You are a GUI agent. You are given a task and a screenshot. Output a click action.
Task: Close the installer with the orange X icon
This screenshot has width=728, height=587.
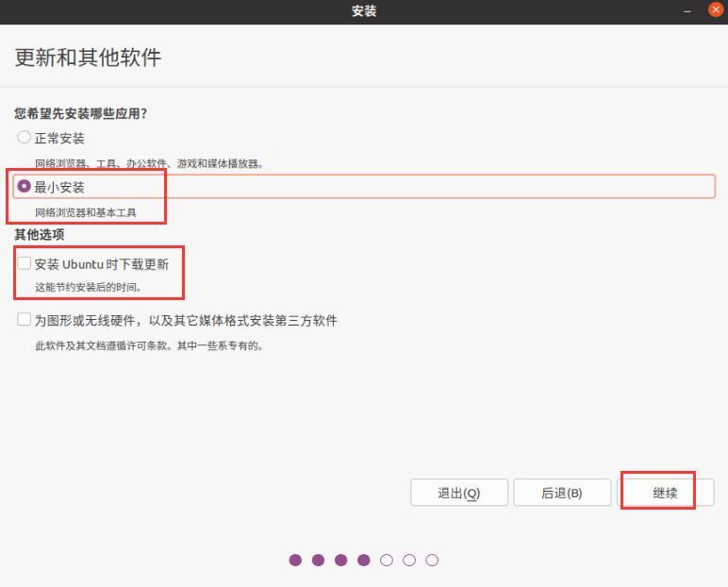tap(716, 9)
